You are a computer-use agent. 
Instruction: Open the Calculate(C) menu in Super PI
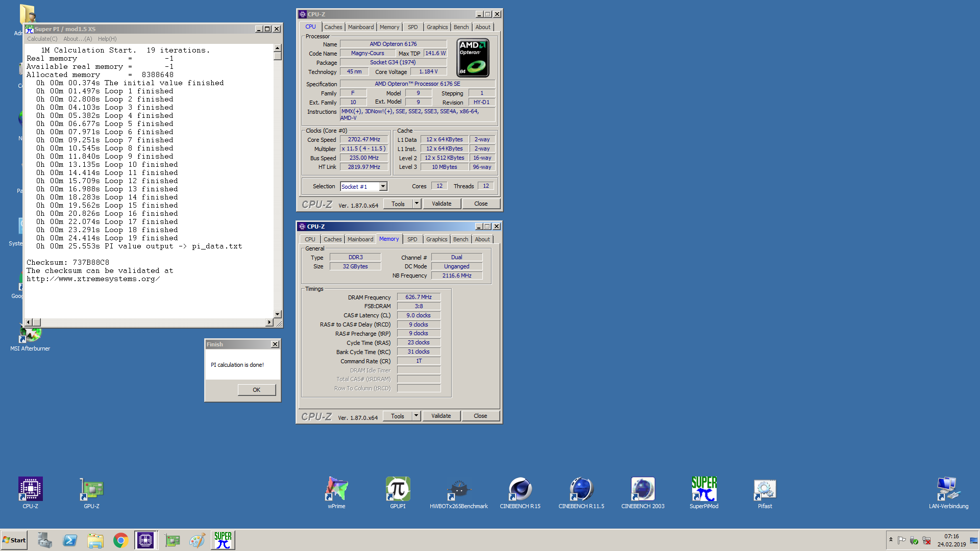42,39
